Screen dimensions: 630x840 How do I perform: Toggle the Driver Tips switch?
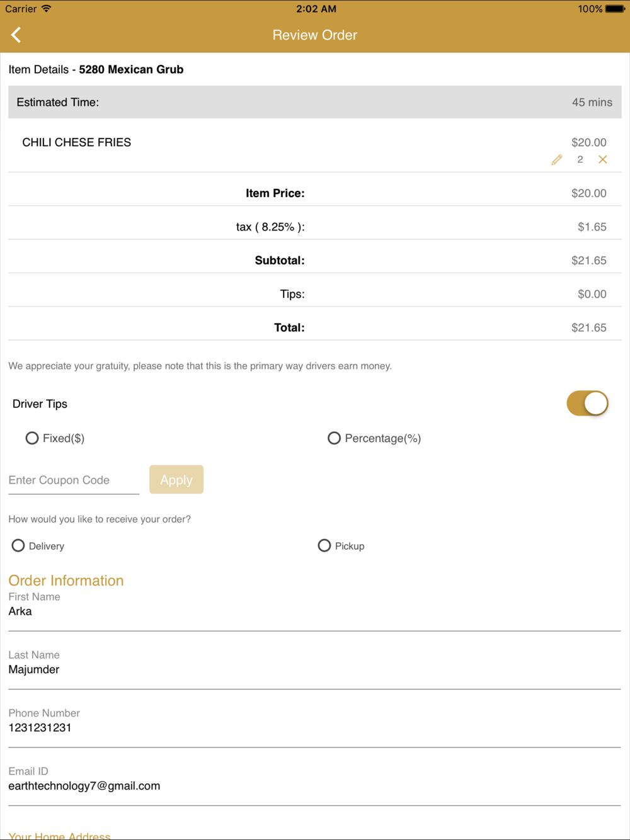point(587,404)
